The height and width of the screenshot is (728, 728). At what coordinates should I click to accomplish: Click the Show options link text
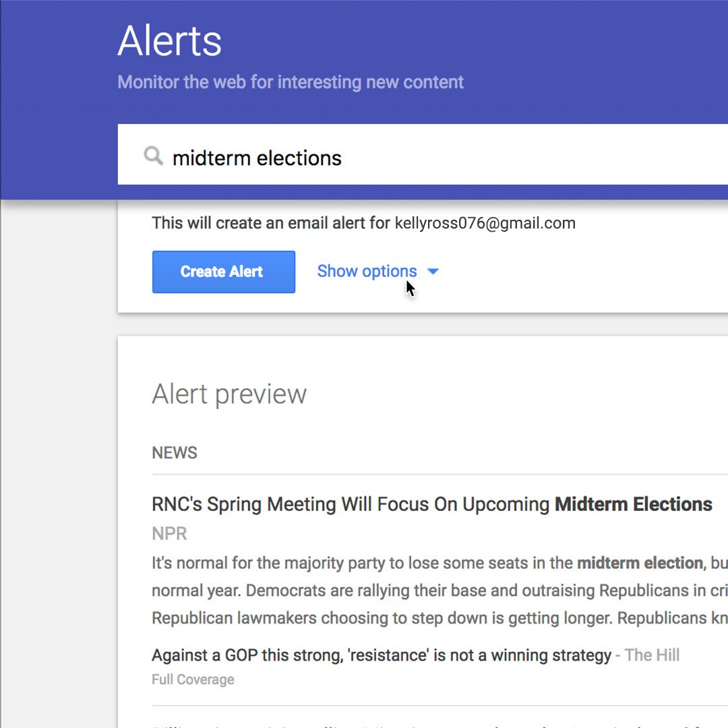[x=367, y=271]
